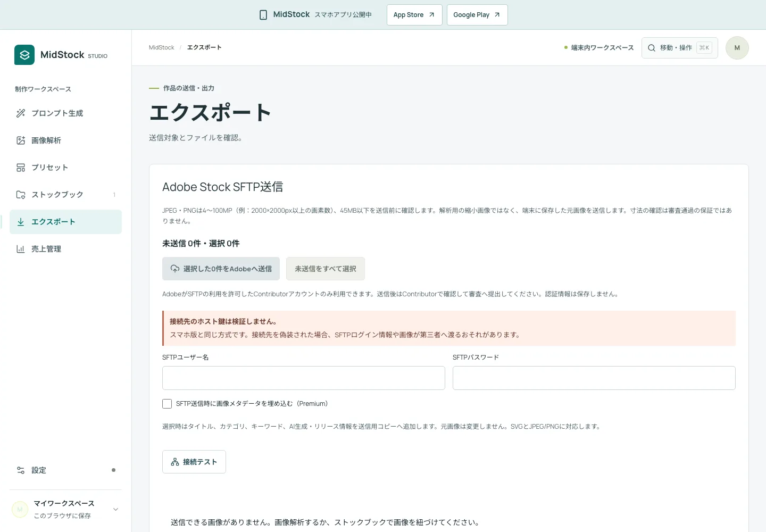
Task: Select the エクスポート sidebar item
Action: [65, 222]
